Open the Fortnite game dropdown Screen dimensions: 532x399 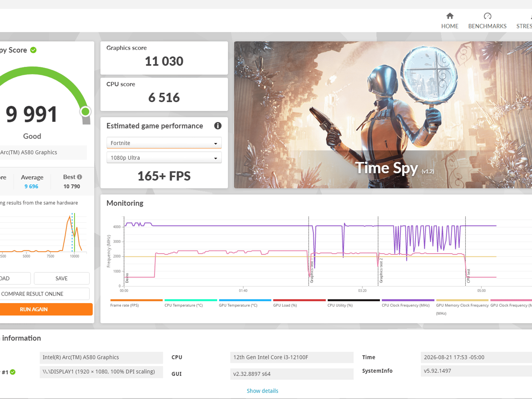164,143
